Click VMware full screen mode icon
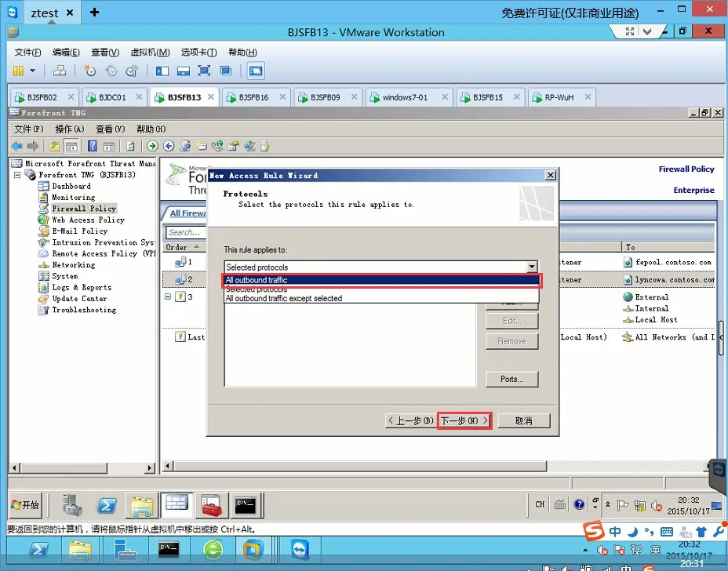This screenshot has height=571, width=728. [x=204, y=71]
